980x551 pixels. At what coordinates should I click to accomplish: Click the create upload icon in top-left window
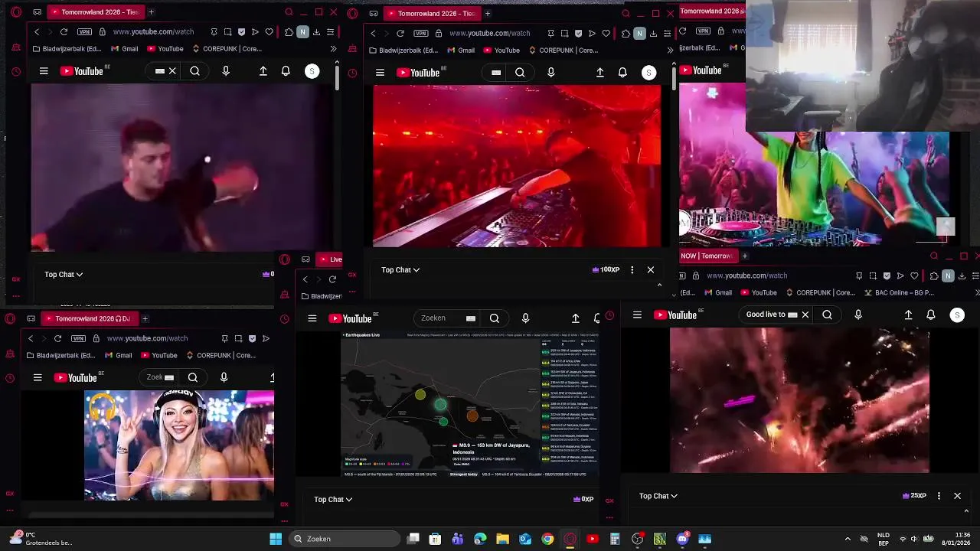point(263,71)
